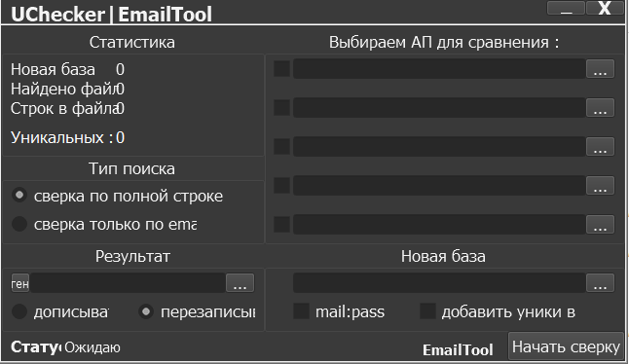Focus the third comparison path field
The height and width of the screenshot is (364, 629).
[x=439, y=146]
